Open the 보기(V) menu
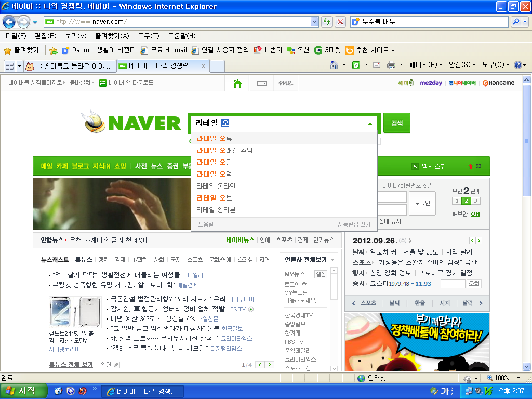The height and width of the screenshot is (399, 532). (76, 36)
